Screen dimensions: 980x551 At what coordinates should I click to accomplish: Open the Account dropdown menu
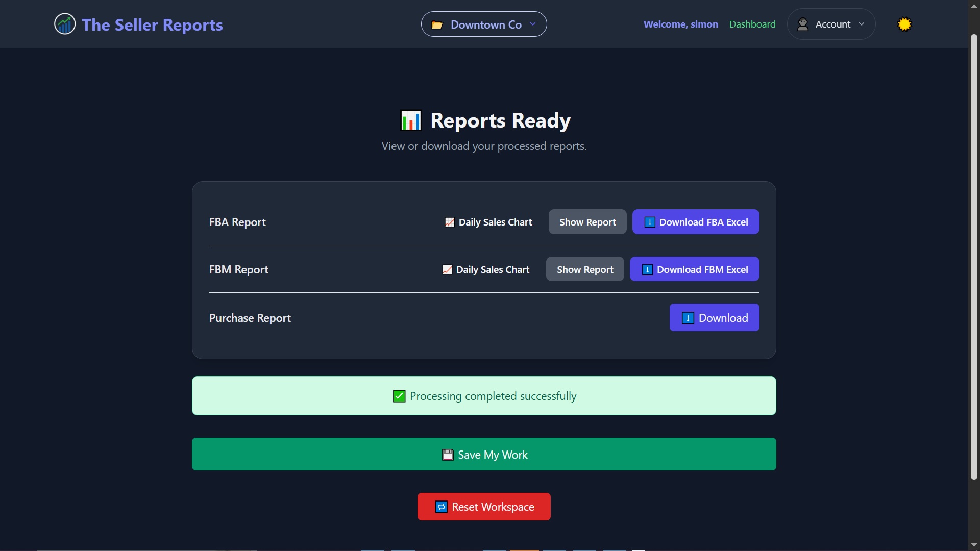click(831, 24)
